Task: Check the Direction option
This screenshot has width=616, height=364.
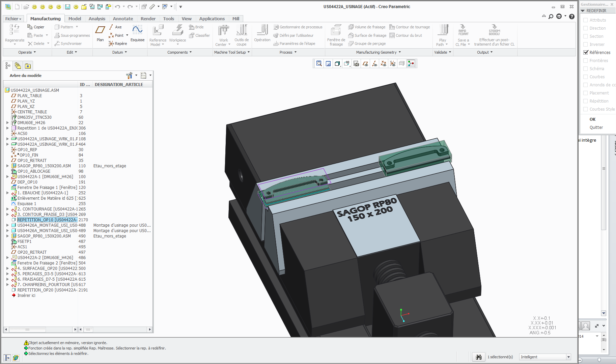Action: pos(586,28)
